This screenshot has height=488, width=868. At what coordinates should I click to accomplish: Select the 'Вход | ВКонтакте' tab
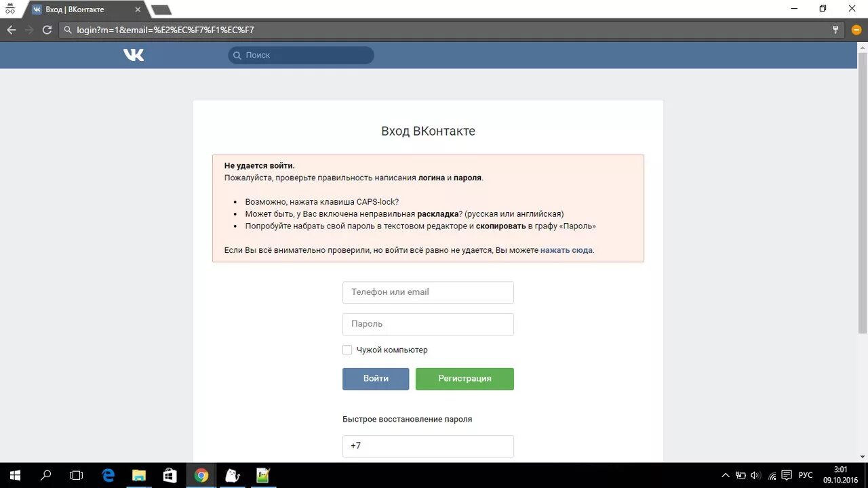point(87,9)
